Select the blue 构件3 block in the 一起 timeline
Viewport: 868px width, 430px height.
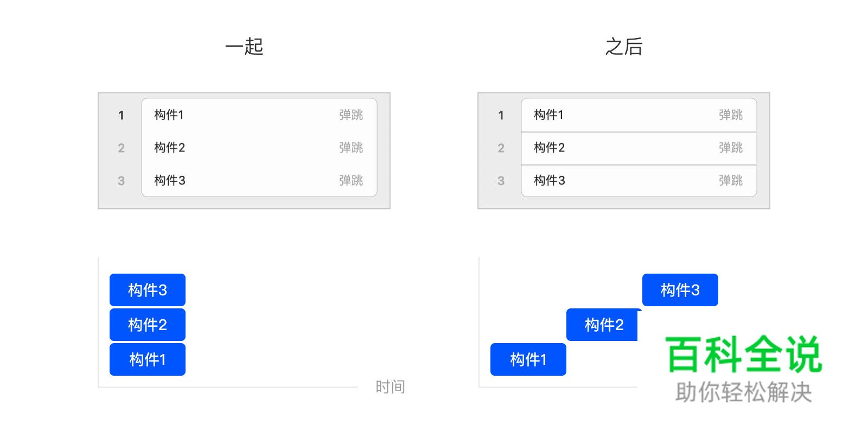pyautogui.click(x=147, y=289)
